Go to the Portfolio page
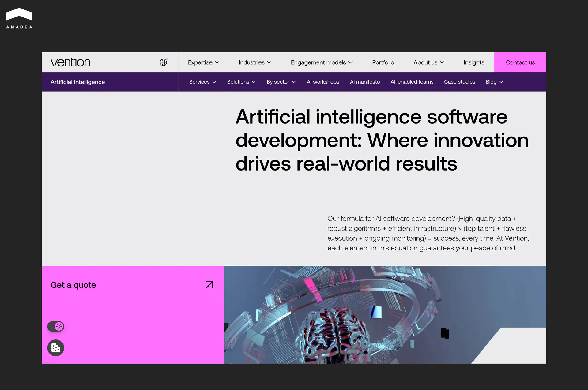 [x=383, y=62]
